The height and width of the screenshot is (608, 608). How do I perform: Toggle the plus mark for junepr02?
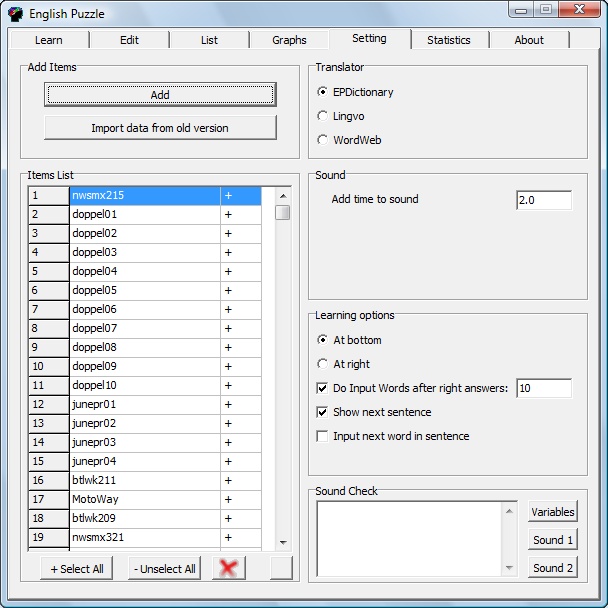click(x=241, y=423)
